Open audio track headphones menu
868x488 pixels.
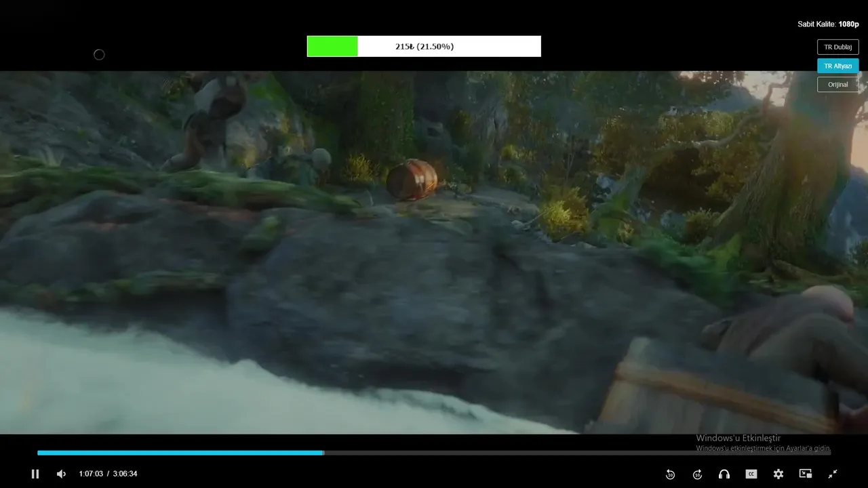[724, 474]
